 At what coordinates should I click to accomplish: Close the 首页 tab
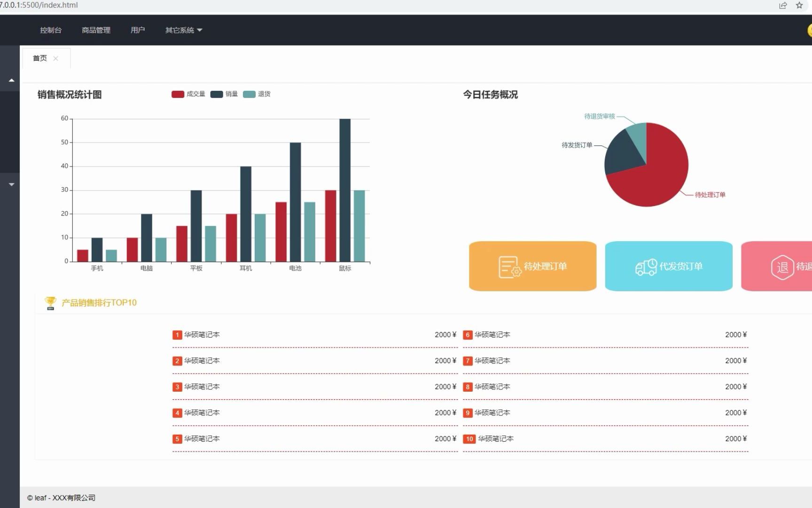[55, 58]
